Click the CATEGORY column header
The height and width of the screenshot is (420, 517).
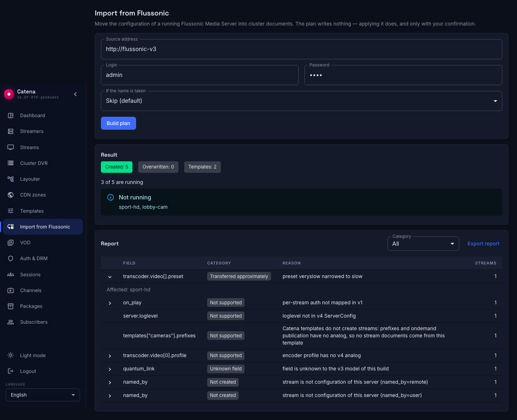219,263
